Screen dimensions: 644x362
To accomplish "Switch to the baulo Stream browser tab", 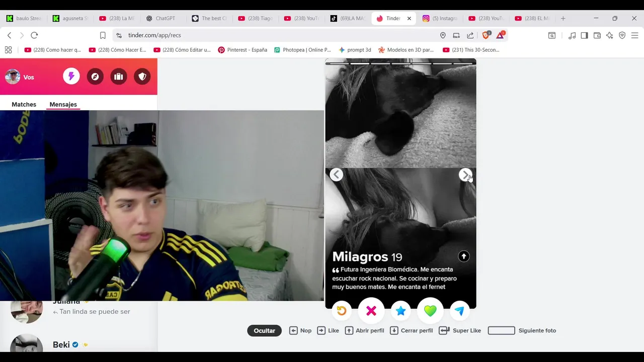I will [24, 18].
